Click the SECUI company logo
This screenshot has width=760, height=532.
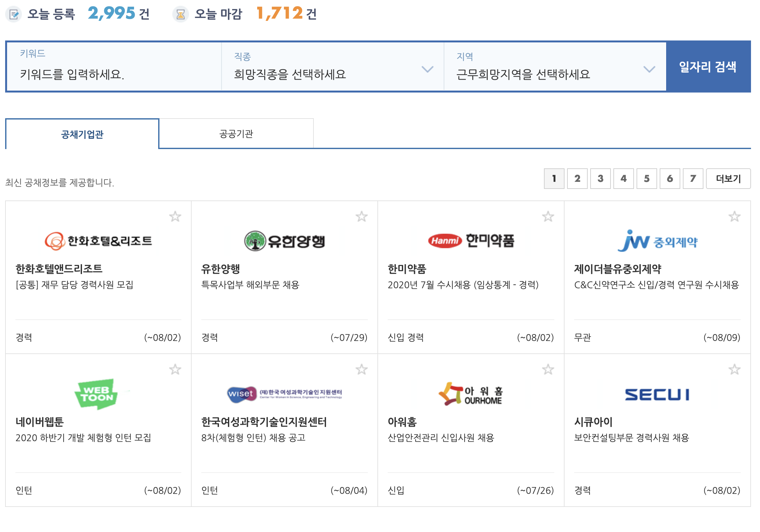pos(657,395)
